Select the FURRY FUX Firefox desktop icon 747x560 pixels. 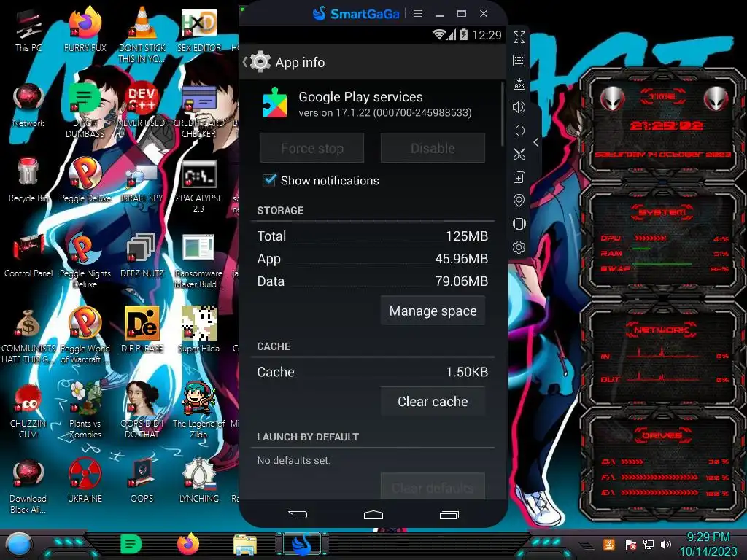85,31
